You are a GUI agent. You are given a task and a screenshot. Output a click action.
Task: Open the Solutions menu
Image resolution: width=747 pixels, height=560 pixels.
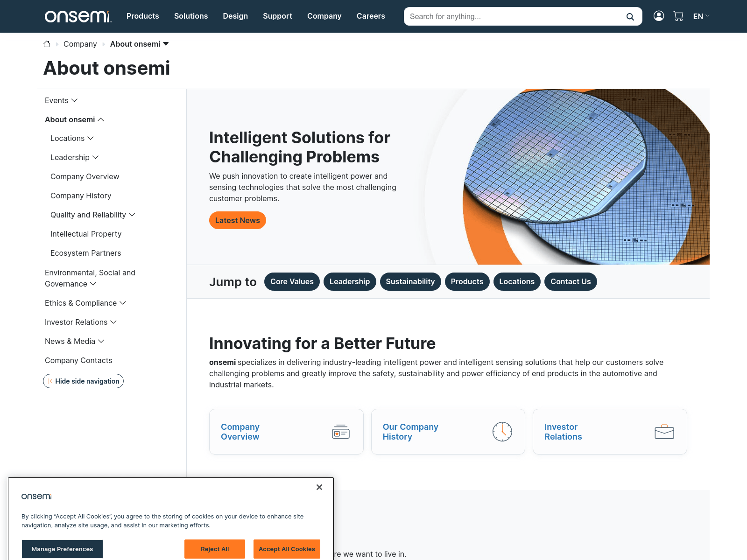[191, 16]
